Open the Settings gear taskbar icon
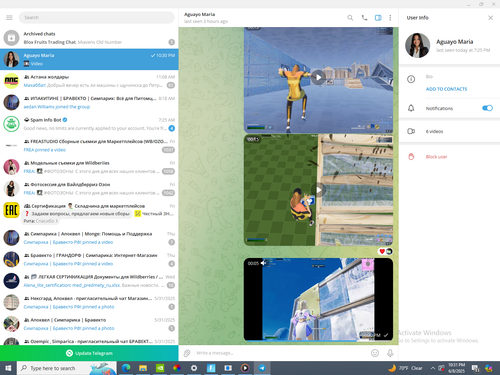 pos(194,368)
